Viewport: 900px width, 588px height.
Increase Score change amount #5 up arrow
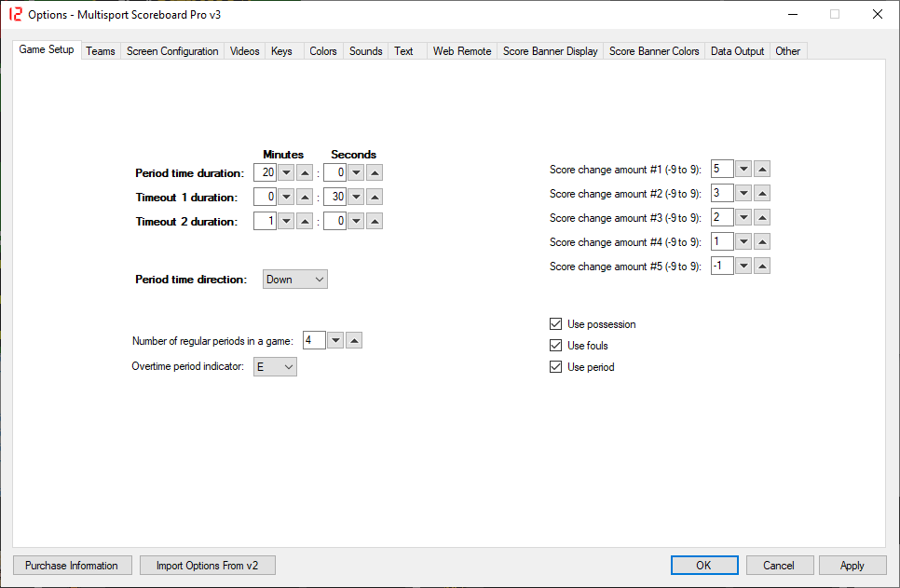coord(761,266)
